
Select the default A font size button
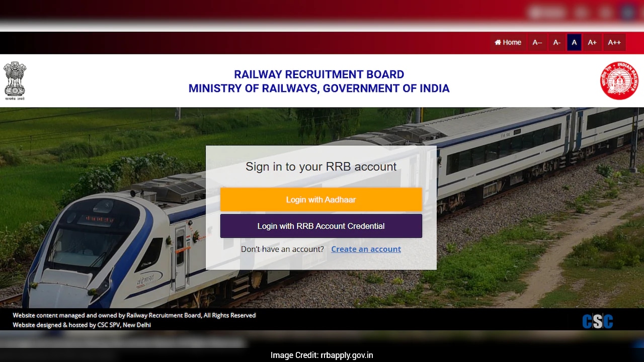pyautogui.click(x=574, y=42)
